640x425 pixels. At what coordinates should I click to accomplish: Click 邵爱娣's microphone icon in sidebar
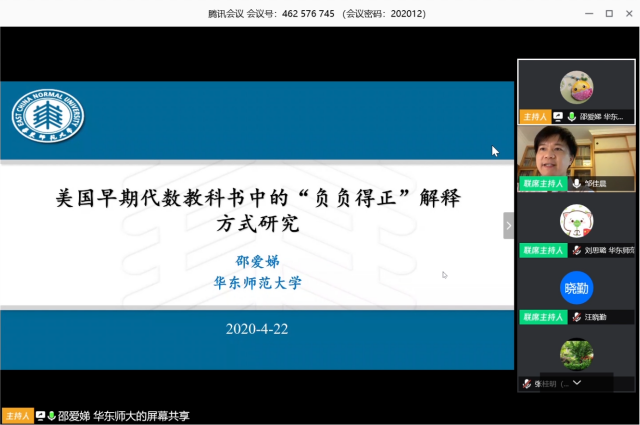[x=572, y=117]
